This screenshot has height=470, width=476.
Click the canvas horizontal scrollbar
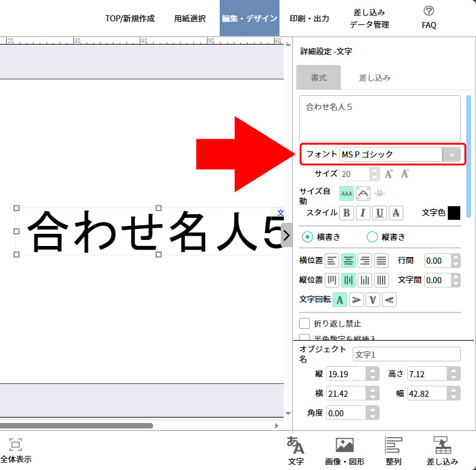point(76,425)
